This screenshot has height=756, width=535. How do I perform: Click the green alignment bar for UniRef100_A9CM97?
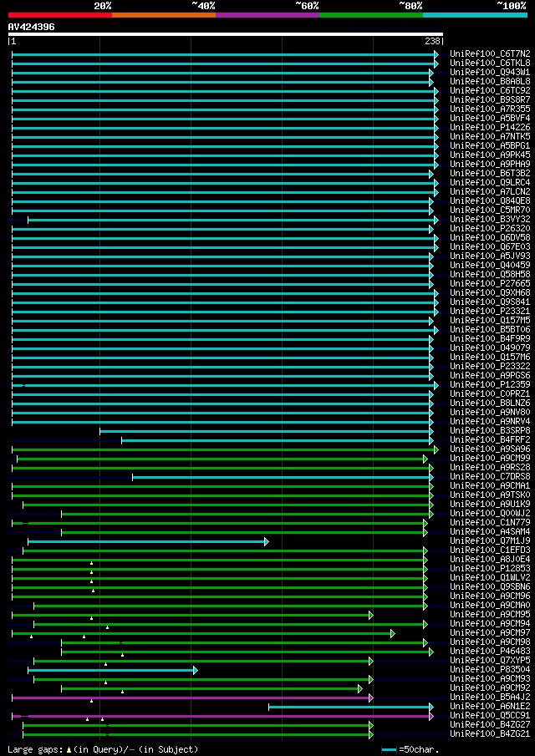coord(203,633)
